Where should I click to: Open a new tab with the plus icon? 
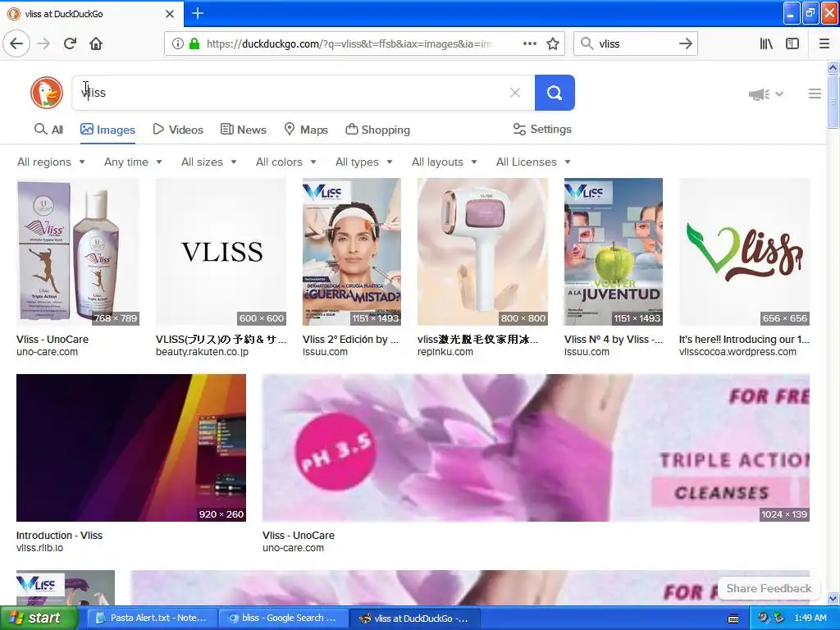point(197,13)
